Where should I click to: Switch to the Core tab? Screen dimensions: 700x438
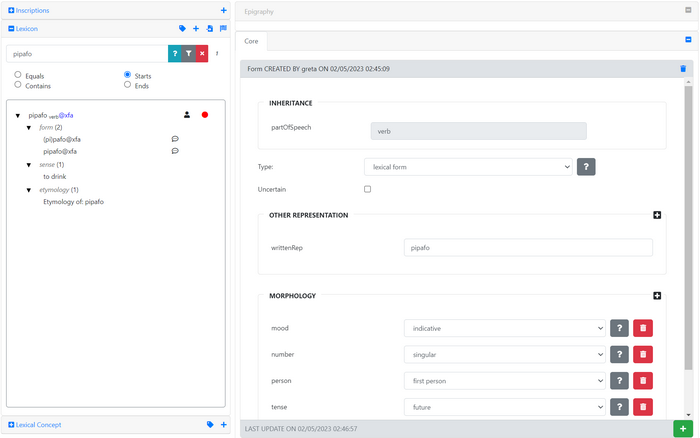[252, 41]
